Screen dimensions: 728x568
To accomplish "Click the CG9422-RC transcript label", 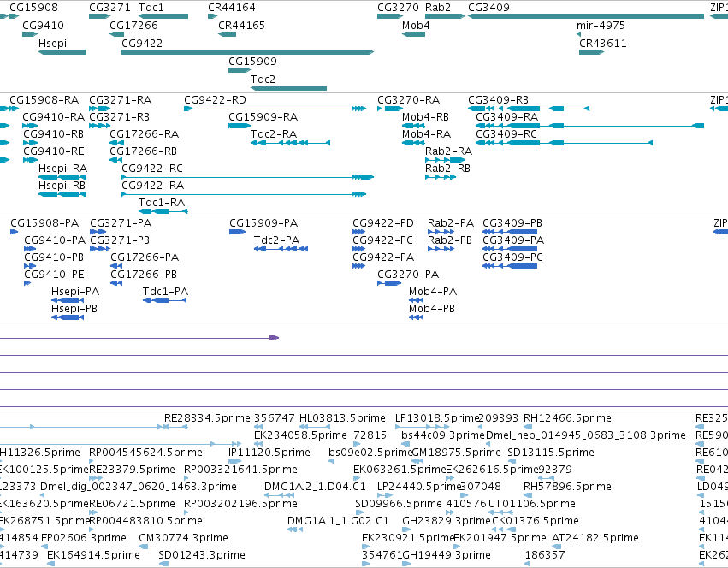I will [x=152, y=169].
